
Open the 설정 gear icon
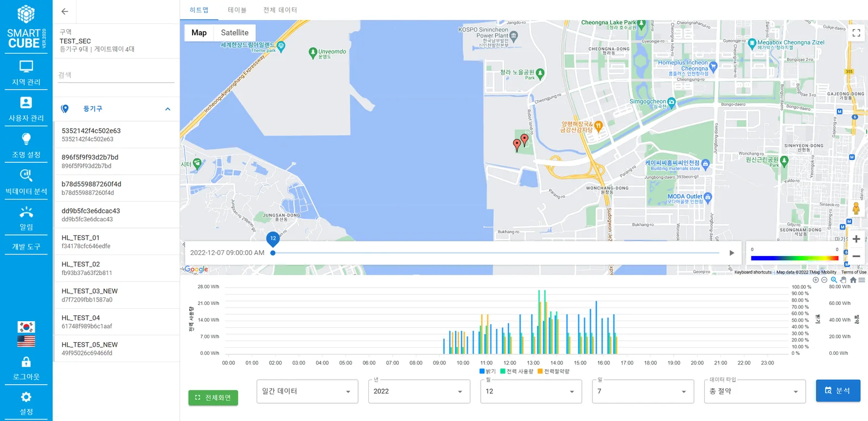coord(26,397)
